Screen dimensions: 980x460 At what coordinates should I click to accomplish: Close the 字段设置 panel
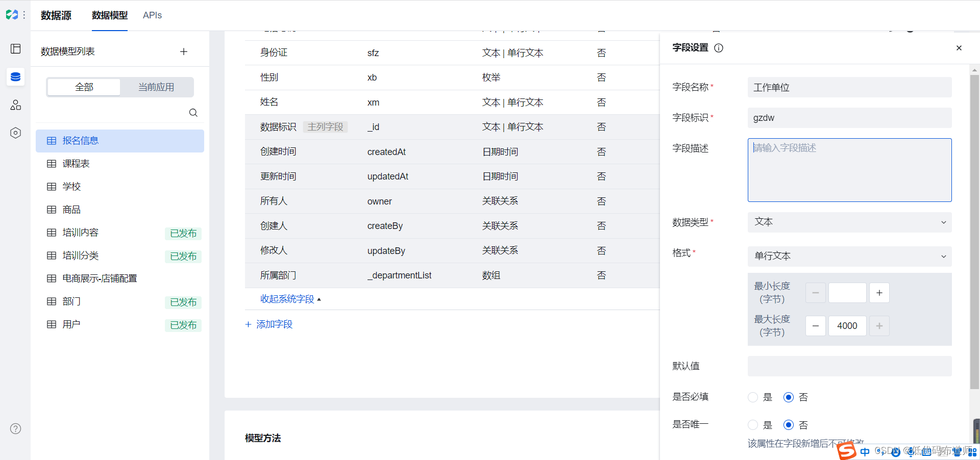point(959,48)
